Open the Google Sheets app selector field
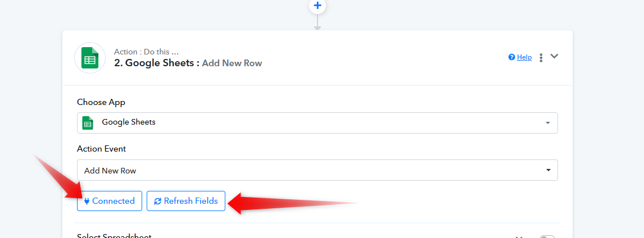This screenshot has height=238, width=644. click(317, 123)
